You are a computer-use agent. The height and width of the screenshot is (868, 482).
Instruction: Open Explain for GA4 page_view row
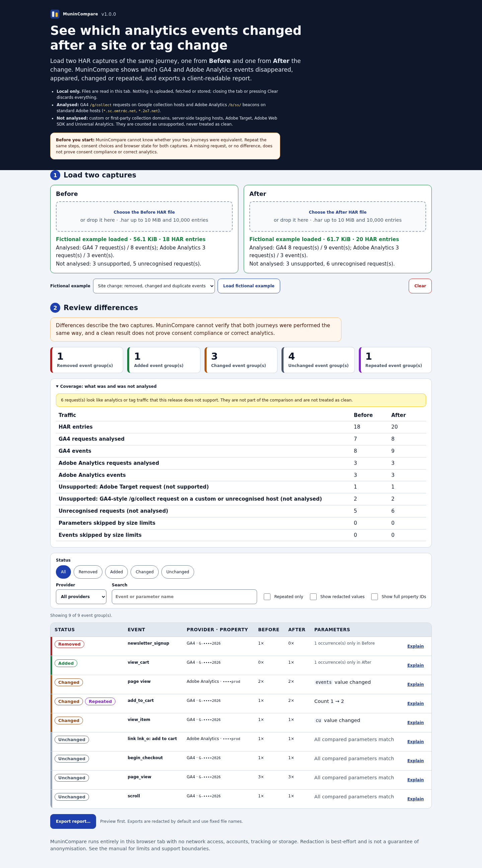(x=415, y=780)
